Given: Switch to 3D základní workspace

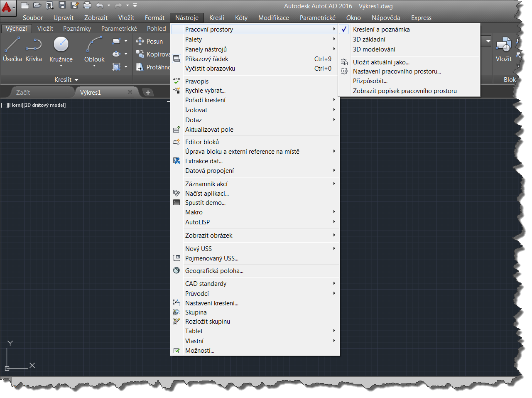Looking at the screenshot, I should click(x=369, y=39).
